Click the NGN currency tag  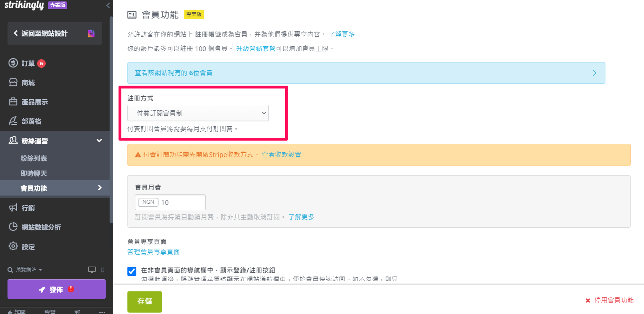pos(148,202)
